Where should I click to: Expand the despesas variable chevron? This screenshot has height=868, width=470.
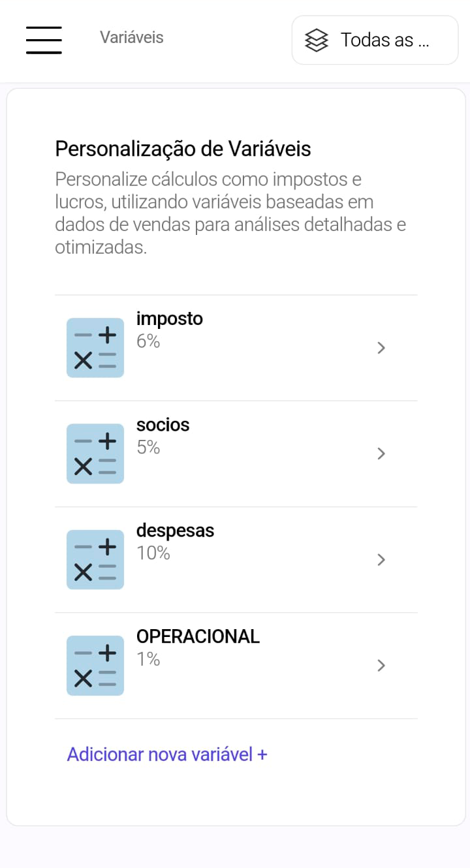pyautogui.click(x=381, y=560)
